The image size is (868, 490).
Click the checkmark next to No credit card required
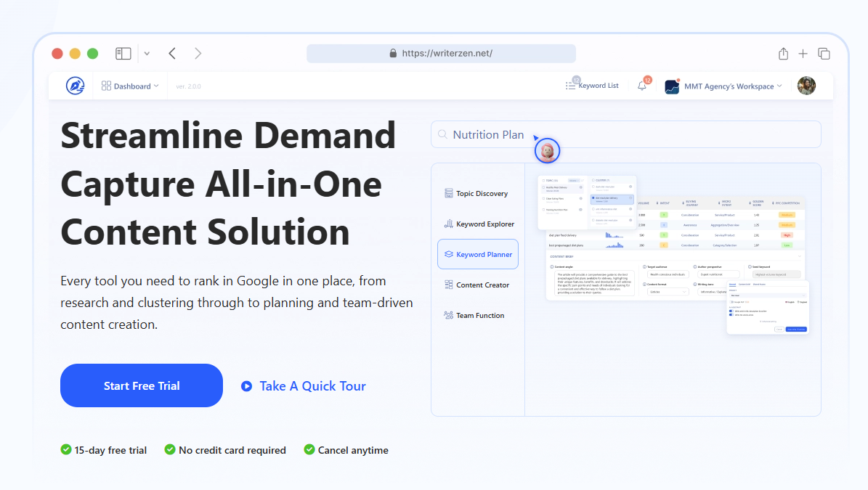pyautogui.click(x=169, y=450)
